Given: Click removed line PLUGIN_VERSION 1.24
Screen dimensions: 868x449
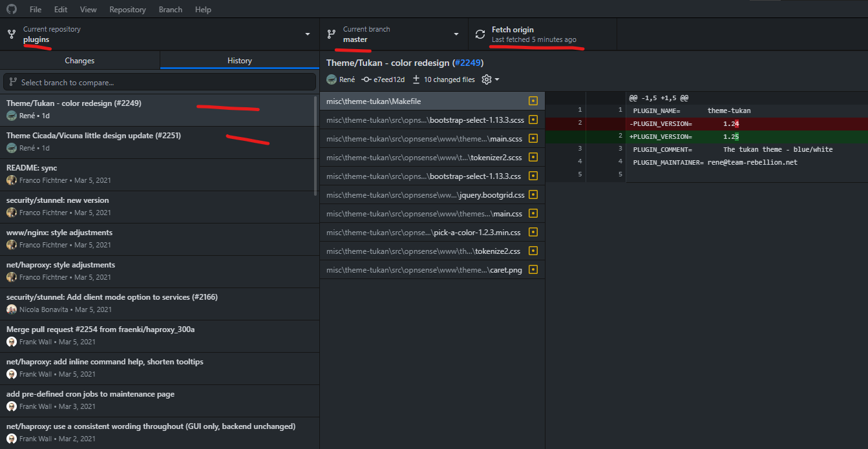Looking at the screenshot, I should point(706,123).
